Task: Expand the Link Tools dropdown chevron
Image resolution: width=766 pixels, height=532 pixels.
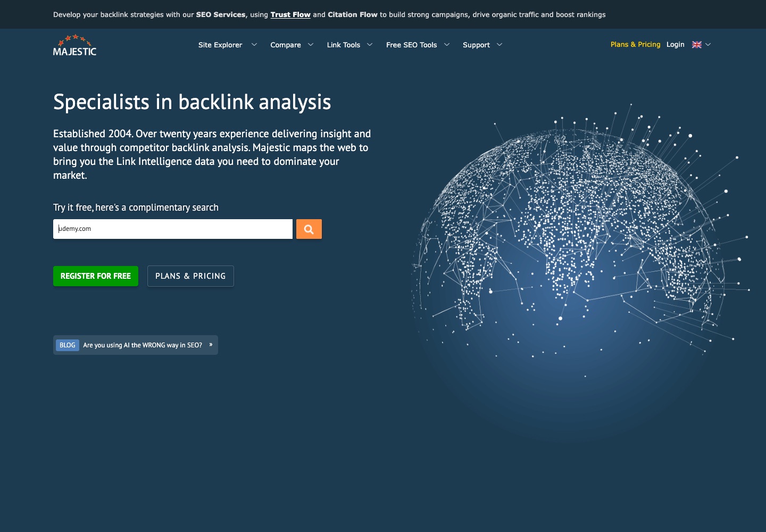Action: click(370, 45)
